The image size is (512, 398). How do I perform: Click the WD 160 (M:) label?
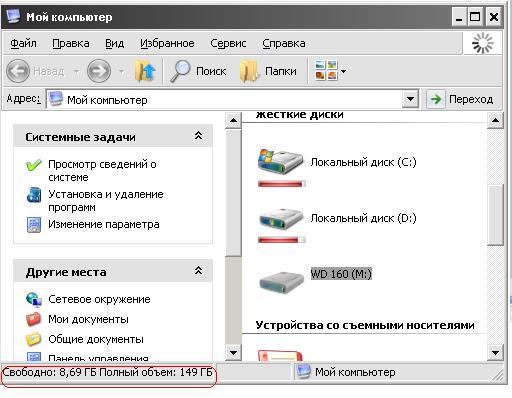(341, 274)
